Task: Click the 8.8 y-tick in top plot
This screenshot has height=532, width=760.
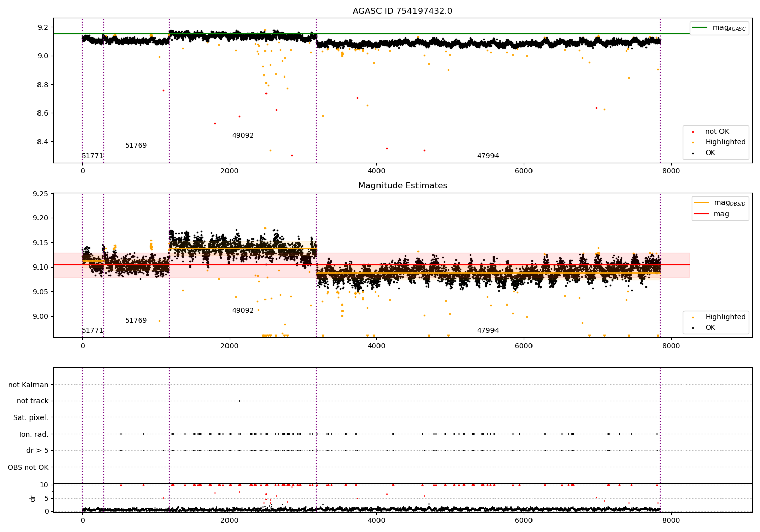Action: tap(43, 85)
